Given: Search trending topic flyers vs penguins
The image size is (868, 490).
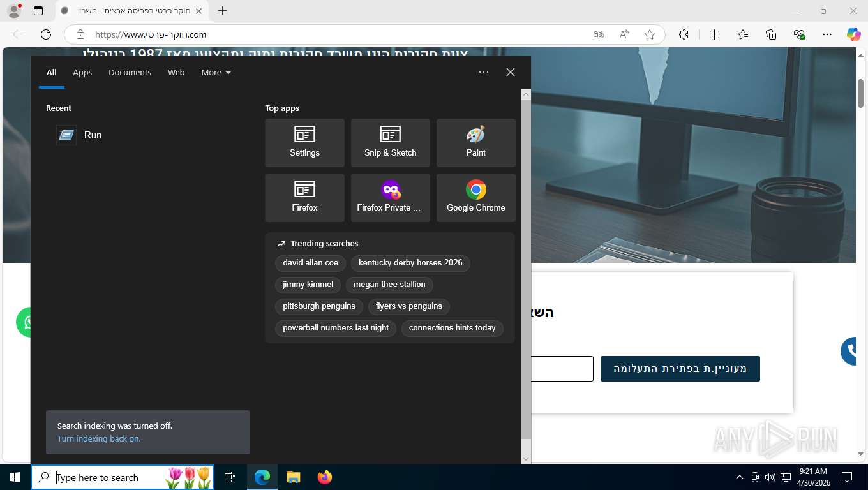Looking at the screenshot, I should coord(409,306).
